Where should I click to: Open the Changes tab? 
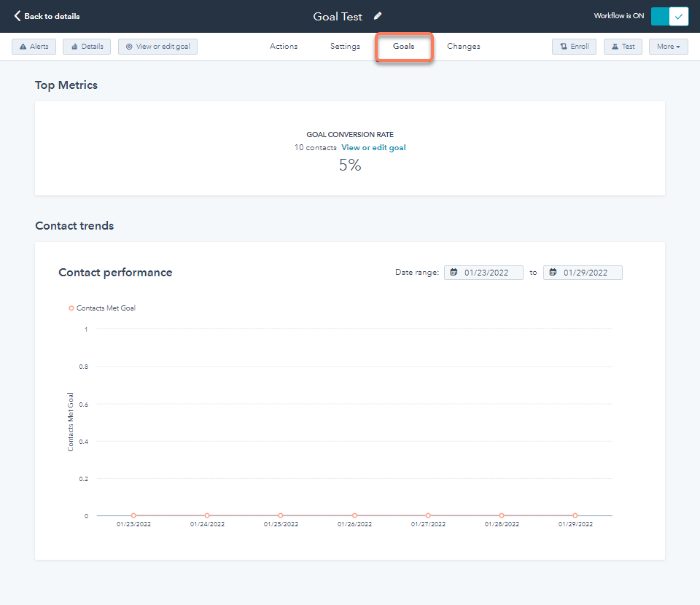463,46
